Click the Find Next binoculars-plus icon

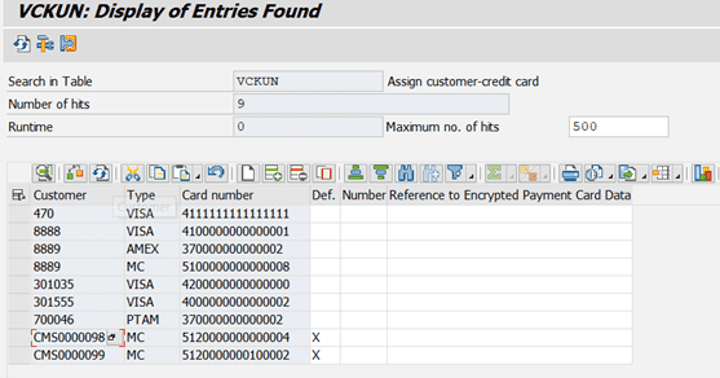432,173
